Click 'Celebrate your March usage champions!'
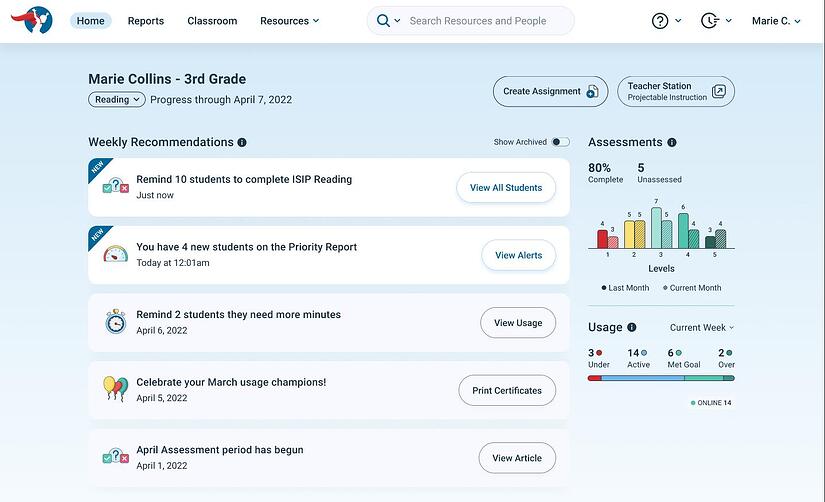This screenshot has width=825, height=502. point(231,382)
